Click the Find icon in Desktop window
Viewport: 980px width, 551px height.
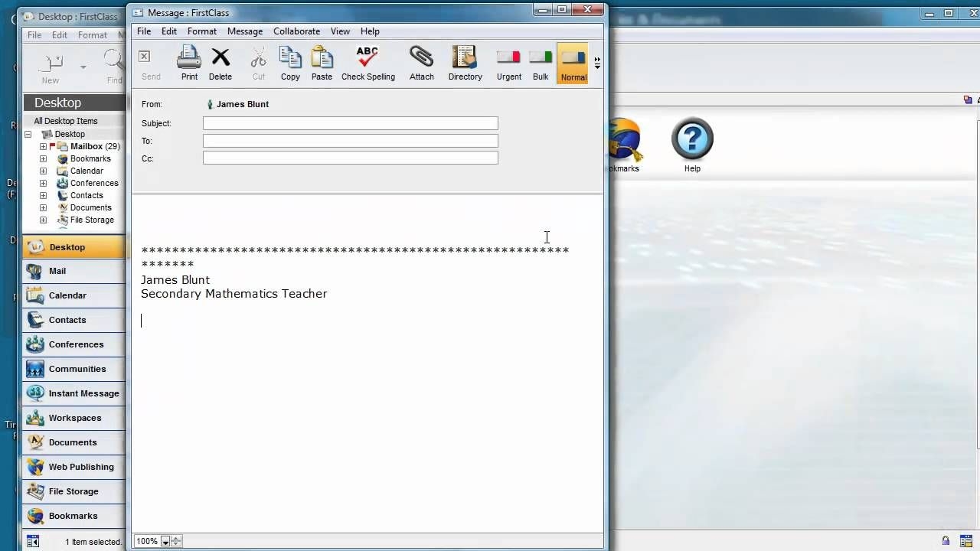(114, 61)
